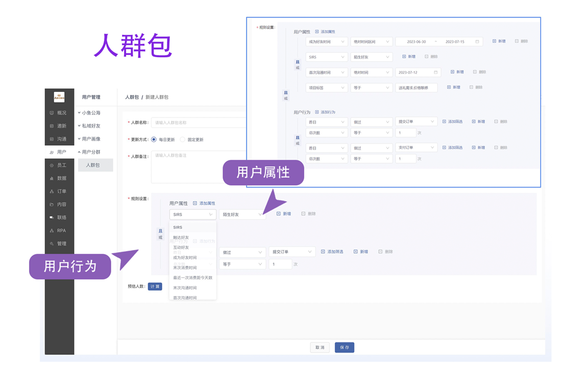Image resolution: width=588 pixels, height=368 pixels.
Task: Click the 计算 button beside 预估人数
Action: [155, 287]
